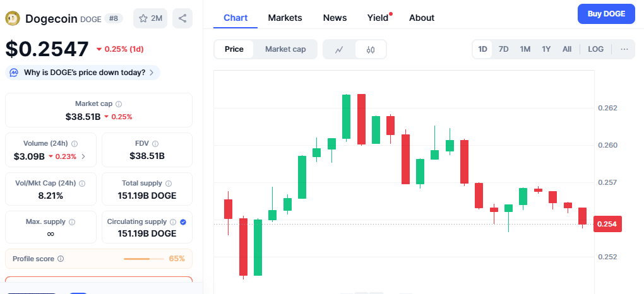
Task: Enable LOG scale on the chart
Action: point(595,49)
